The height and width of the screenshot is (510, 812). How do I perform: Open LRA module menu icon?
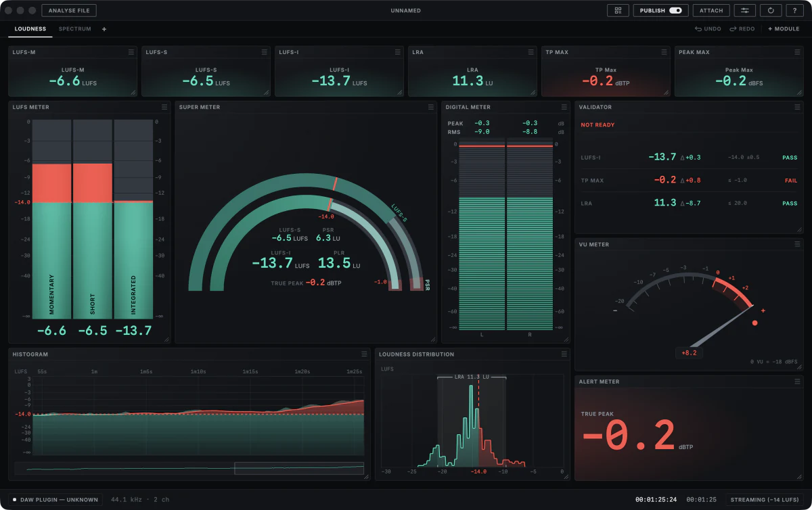[x=531, y=52]
